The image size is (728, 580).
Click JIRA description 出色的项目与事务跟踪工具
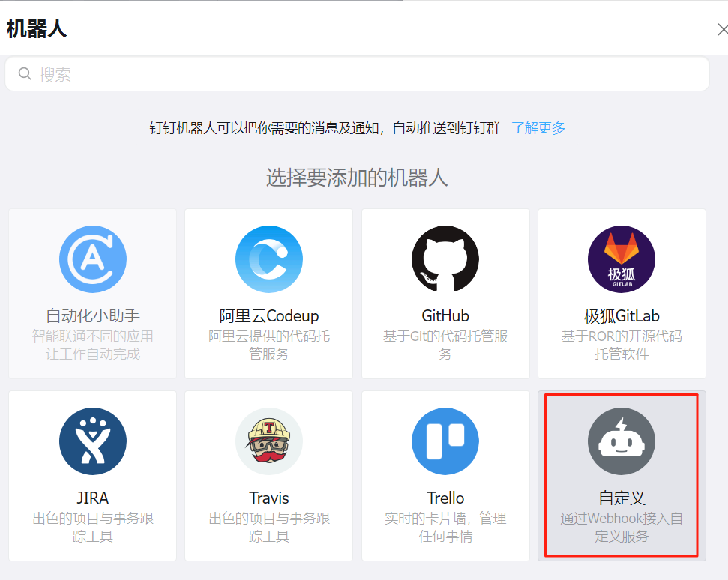pos(93,528)
